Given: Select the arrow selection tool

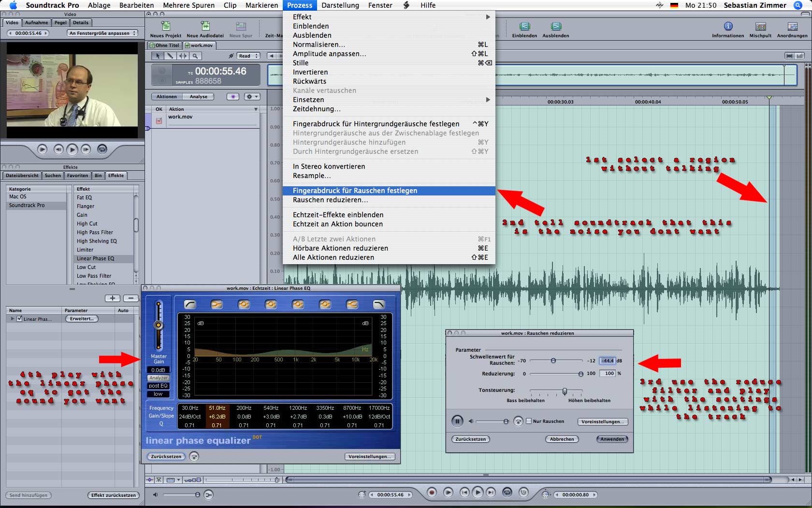Looking at the screenshot, I should coord(158,56).
